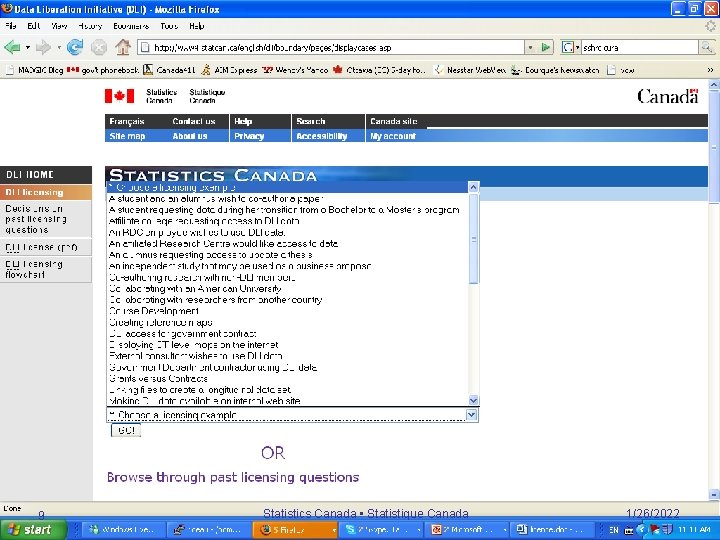Image resolution: width=720 pixels, height=540 pixels.
Task: Select 'A student and an alumnus' option
Action: (x=288, y=199)
